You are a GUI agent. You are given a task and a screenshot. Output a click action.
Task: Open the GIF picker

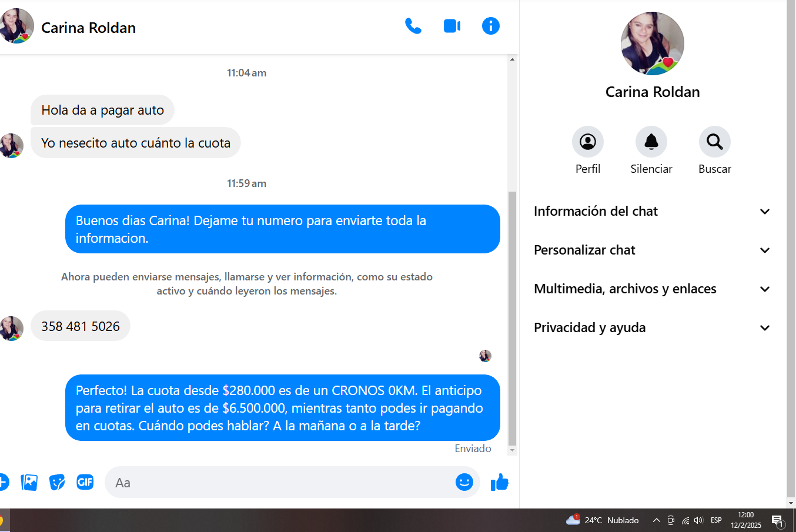point(85,483)
